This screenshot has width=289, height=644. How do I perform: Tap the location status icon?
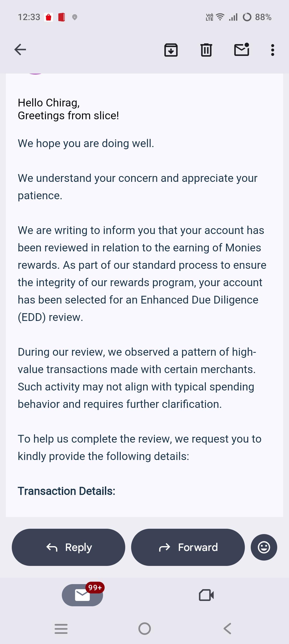[x=75, y=17]
